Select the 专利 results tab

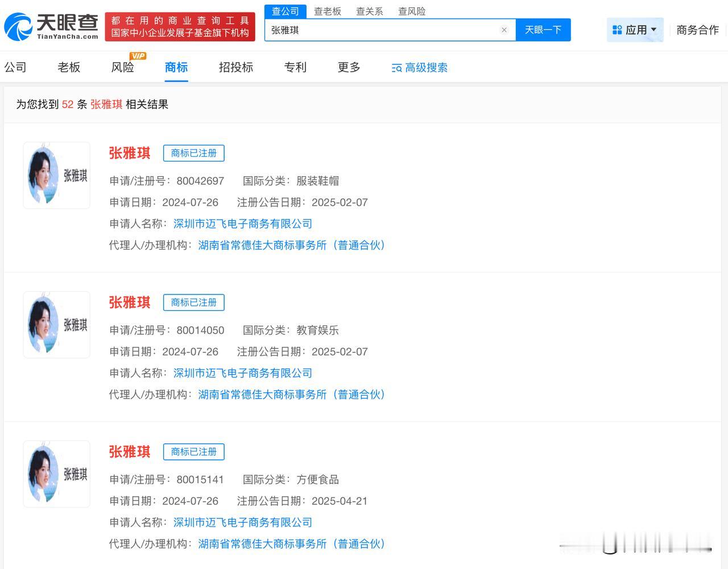(x=295, y=67)
